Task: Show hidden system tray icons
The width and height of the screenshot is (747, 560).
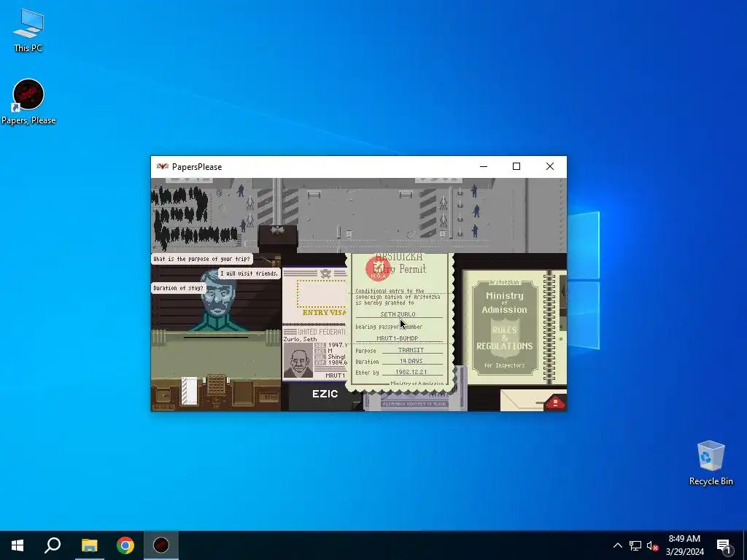Action: tap(617, 545)
